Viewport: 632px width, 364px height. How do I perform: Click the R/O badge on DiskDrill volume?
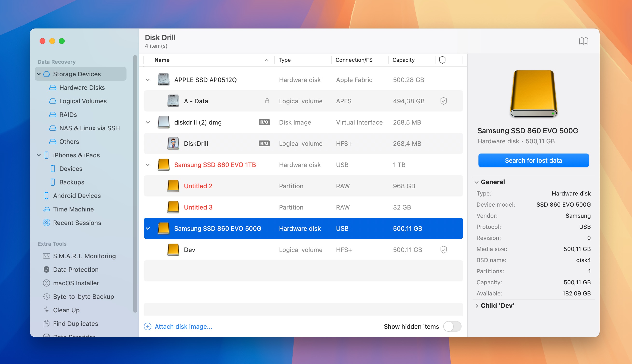tap(264, 143)
